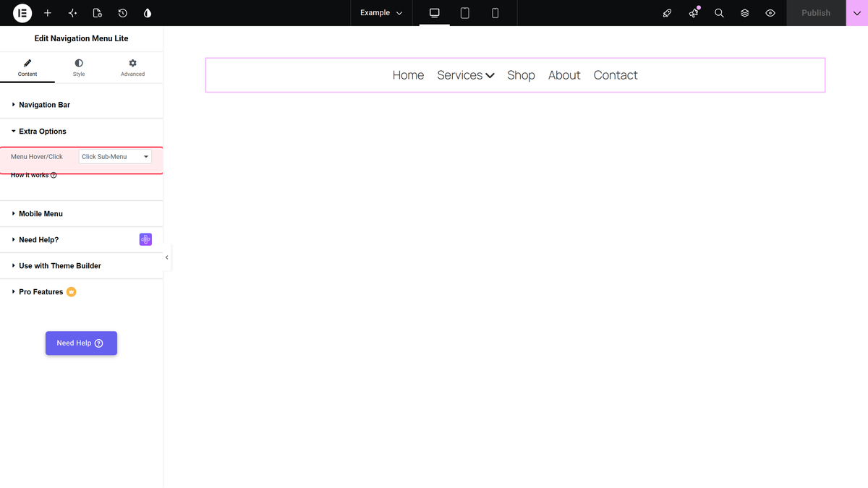Expand the Navigation Bar section

[x=81, y=105]
